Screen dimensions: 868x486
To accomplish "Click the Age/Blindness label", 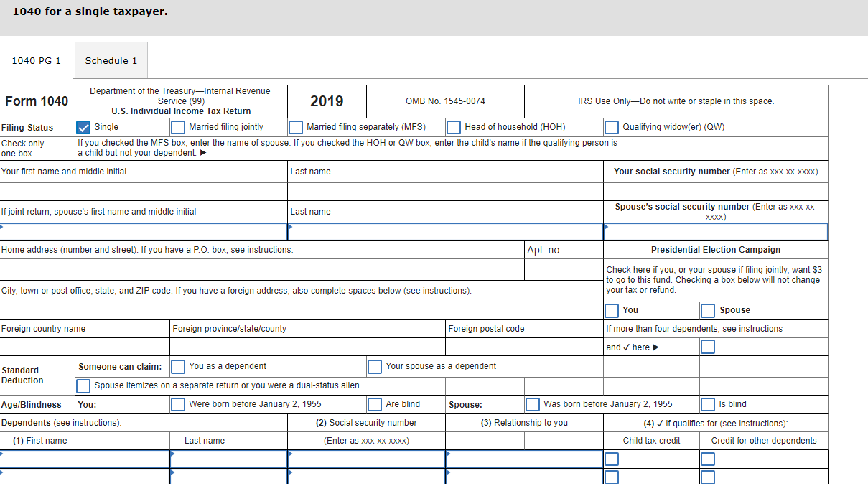I will click(32, 405).
